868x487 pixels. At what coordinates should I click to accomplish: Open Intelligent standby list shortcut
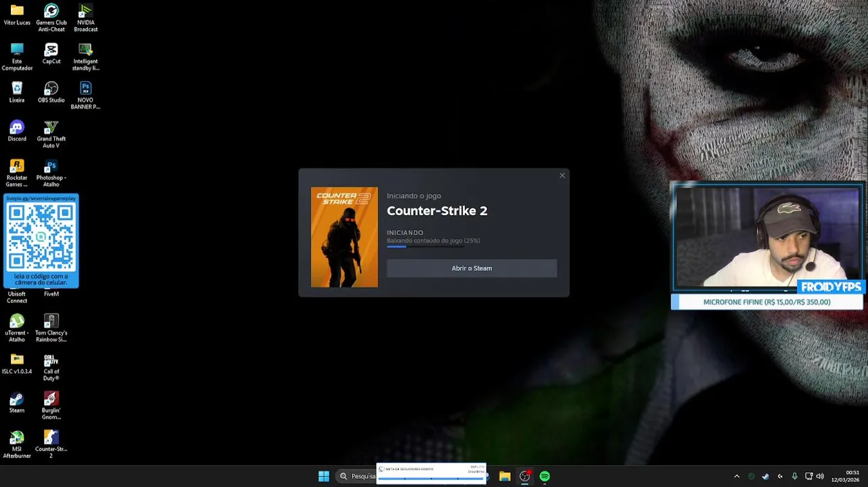85,57
